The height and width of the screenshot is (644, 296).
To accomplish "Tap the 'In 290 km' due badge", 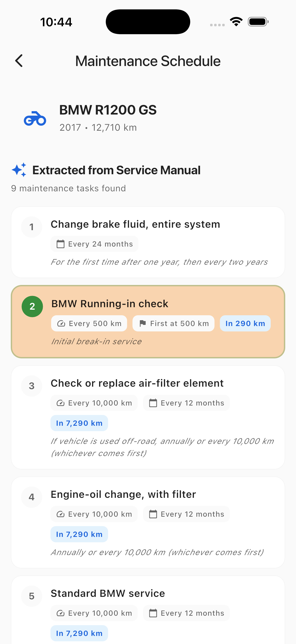I will tap(245, 323).
